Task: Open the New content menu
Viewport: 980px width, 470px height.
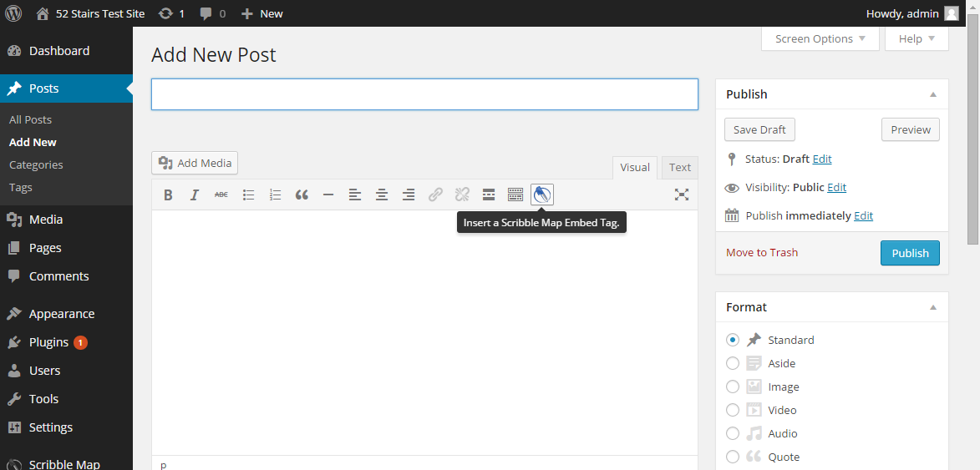Action: click(x=262, y=13)
